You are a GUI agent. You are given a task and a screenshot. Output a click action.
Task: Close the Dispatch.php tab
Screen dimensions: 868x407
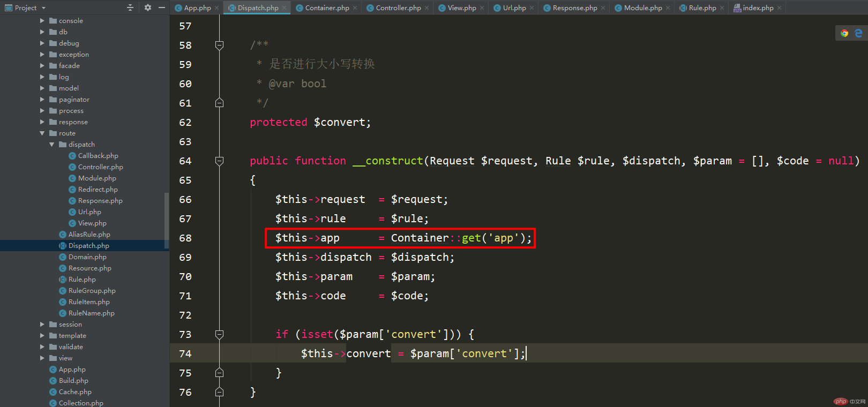click(285, 8)
